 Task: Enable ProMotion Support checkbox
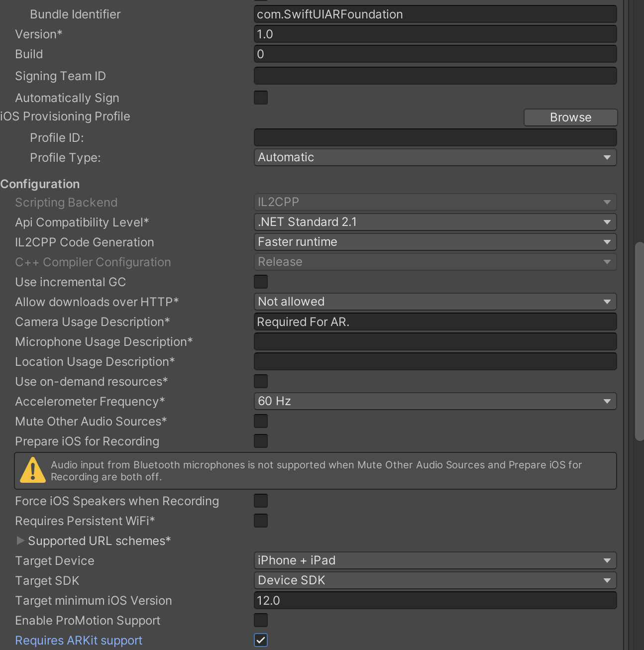pos(261,620)
